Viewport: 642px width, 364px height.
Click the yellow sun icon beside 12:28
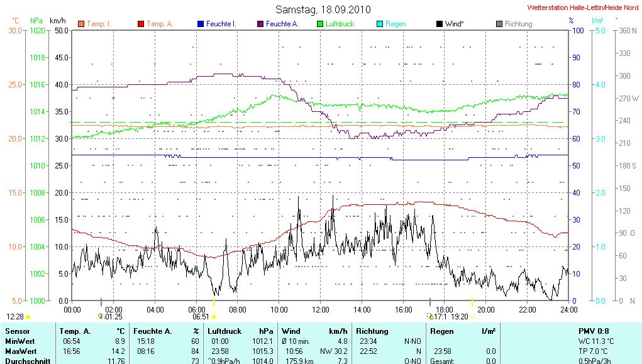[x=28, y=316]
